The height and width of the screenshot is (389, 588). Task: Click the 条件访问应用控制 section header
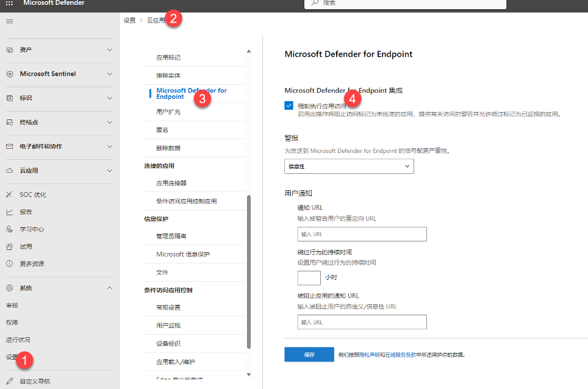(168, 290)
